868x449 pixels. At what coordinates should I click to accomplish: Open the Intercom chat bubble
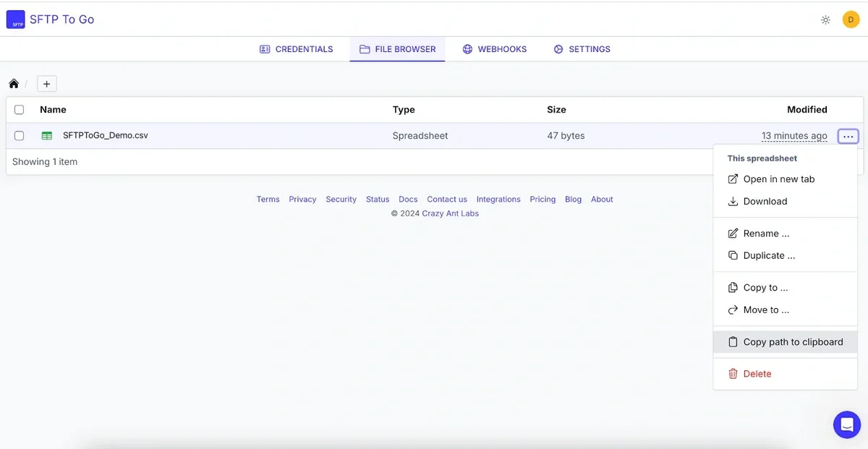(846, 424)
